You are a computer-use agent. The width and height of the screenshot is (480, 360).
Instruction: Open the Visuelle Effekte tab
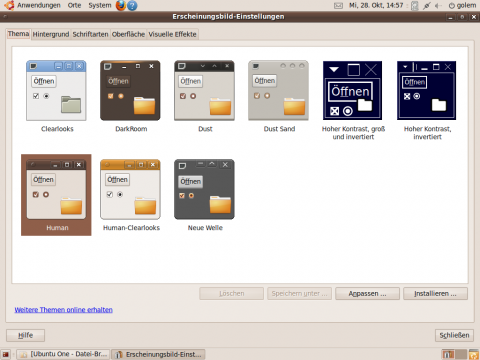tap(172, 34)
